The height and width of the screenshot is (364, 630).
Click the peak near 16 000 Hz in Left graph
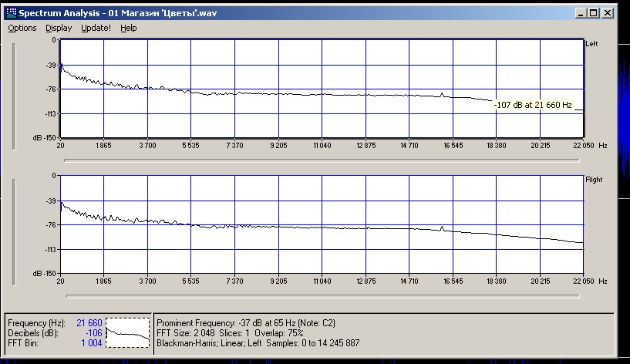click(x=442, y=95)
